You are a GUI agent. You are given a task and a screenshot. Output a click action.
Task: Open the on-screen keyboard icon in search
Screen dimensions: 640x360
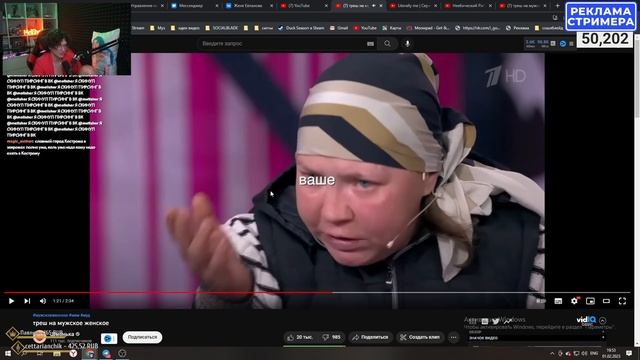click(370, 44)
